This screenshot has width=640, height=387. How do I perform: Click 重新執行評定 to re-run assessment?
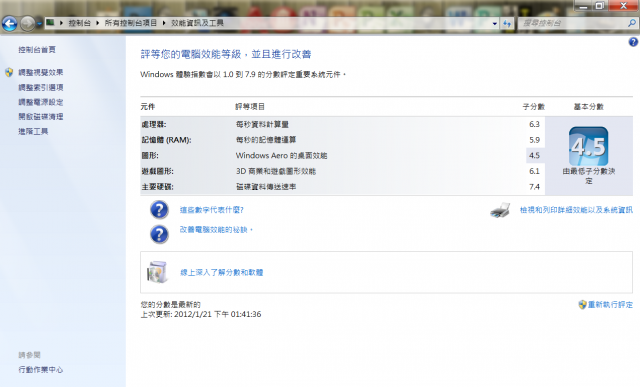click(x=610, y=305)
